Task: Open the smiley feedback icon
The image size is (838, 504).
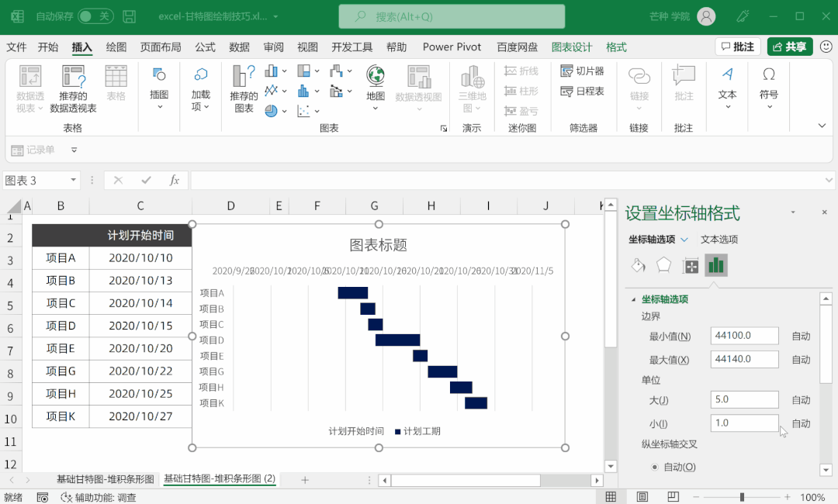Action: pyautogui.click(x=826, y=47)
